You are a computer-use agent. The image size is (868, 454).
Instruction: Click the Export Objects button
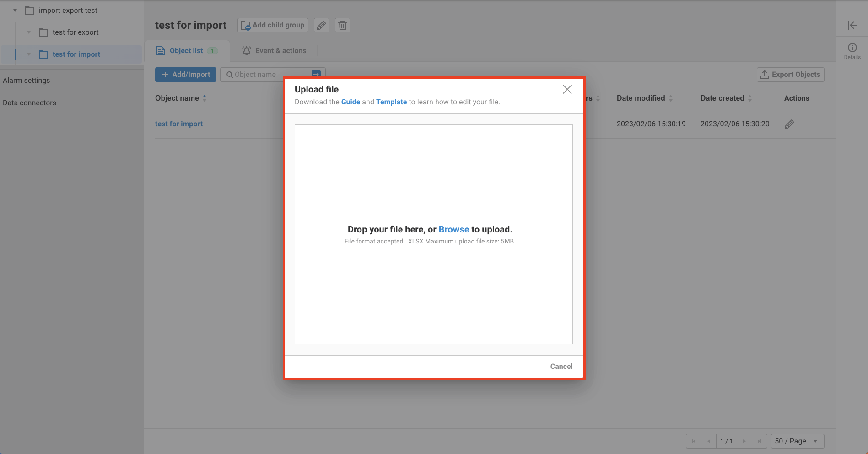(x=790, y=75)
